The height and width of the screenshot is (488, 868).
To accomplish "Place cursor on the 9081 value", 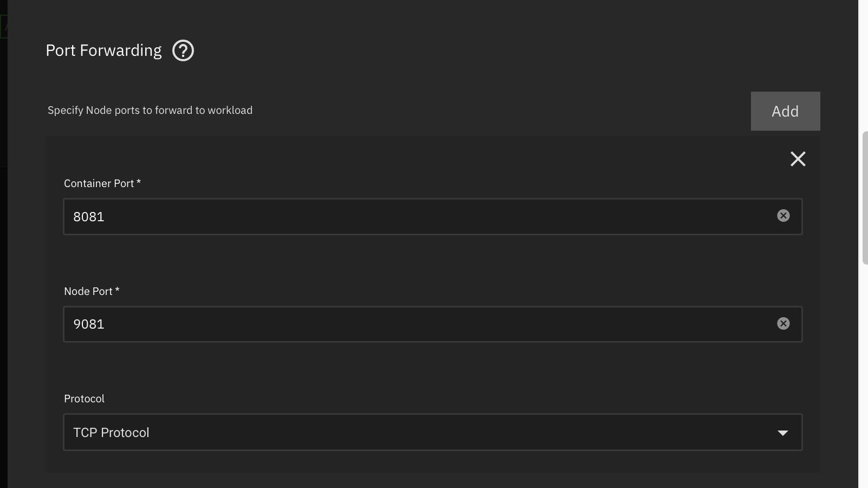I will click(x=89, y=324).
